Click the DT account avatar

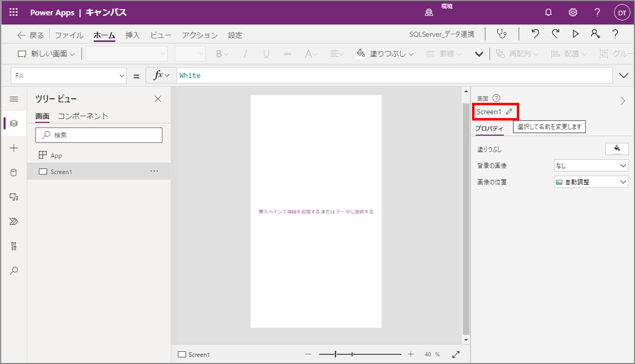[x=622, y=13]
